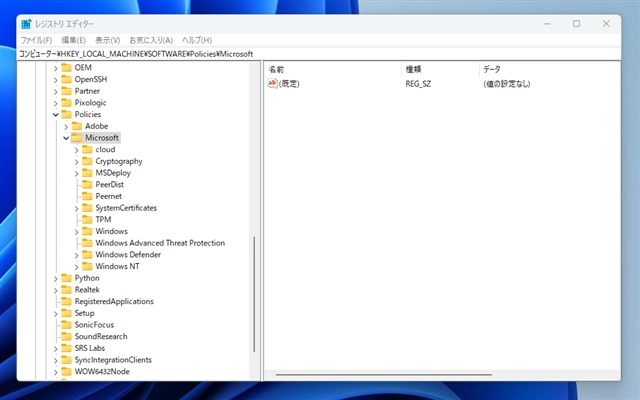The width and height of the screenshot is (640, 400).
Task: Open the ファイル(F) menu
Action: point(36,40)
